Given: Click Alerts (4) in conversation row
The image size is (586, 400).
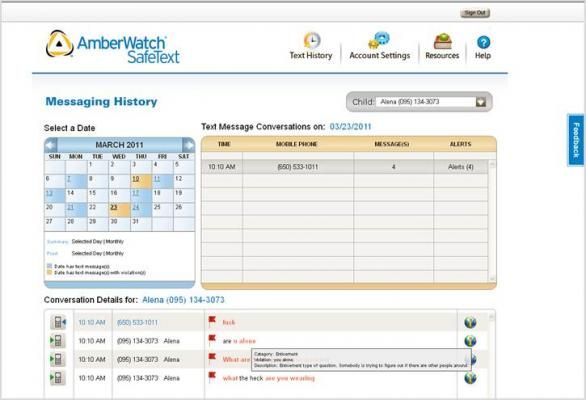Looking at the screenshot, I should [460, 167].
